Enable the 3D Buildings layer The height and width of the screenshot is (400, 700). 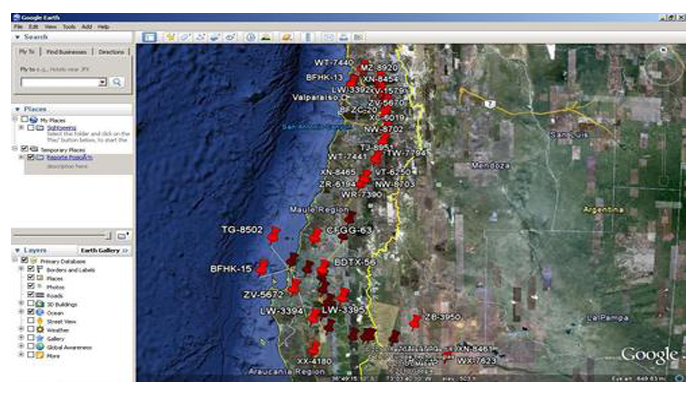[31, 304]
